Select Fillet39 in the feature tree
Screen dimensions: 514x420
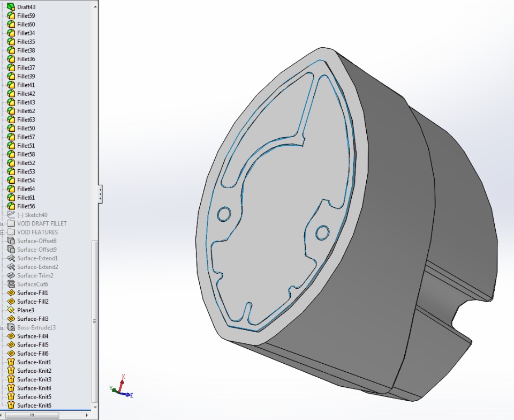pyautogui.click(x=26, y=77)
